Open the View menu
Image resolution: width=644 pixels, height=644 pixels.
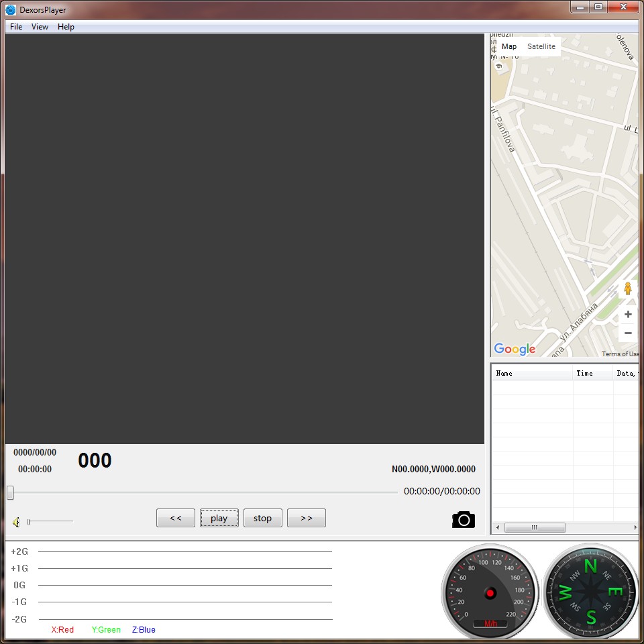click(40, 26)
